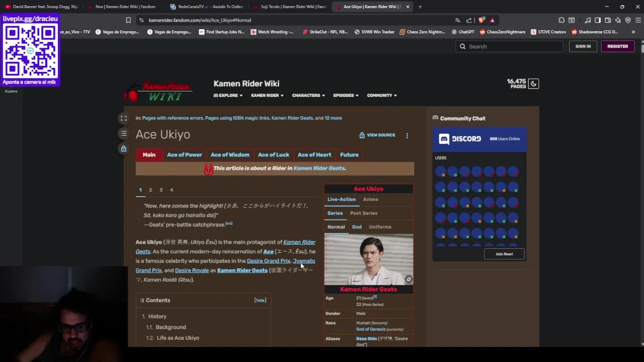Screen dimensions: 644x362
Task: Expand the Characters nav dropdown
Action: click(308, 95)
